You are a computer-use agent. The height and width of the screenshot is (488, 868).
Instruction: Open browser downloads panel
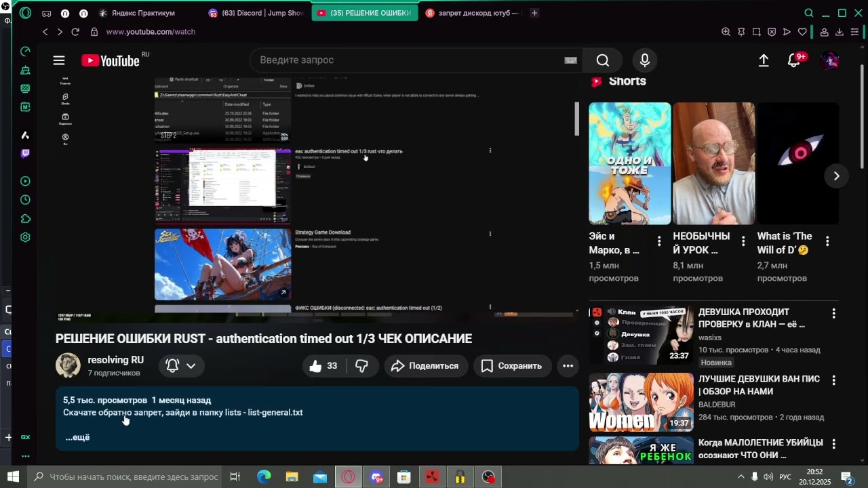(839, 32)
